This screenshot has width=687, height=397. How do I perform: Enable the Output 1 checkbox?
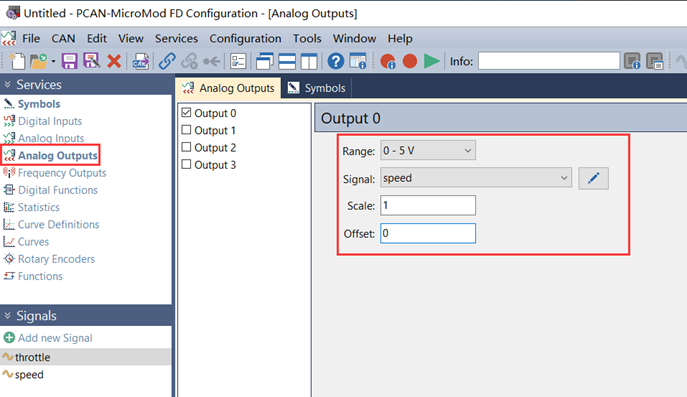point(186,130)
